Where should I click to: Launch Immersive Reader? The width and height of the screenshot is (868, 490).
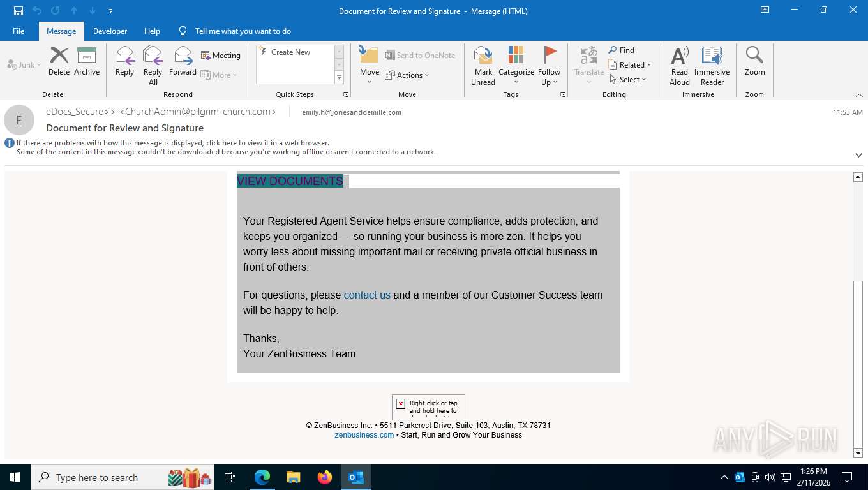click(x=712, y=65)
